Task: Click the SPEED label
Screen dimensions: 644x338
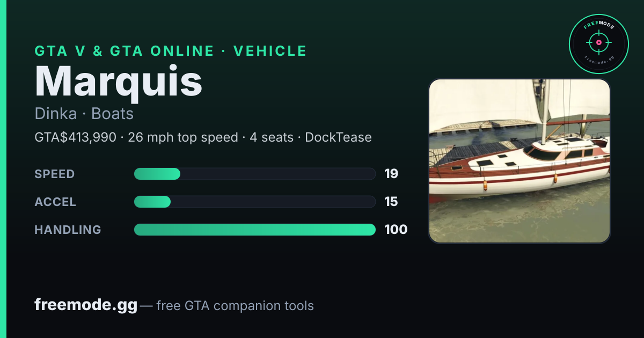Action: (55, 174)
